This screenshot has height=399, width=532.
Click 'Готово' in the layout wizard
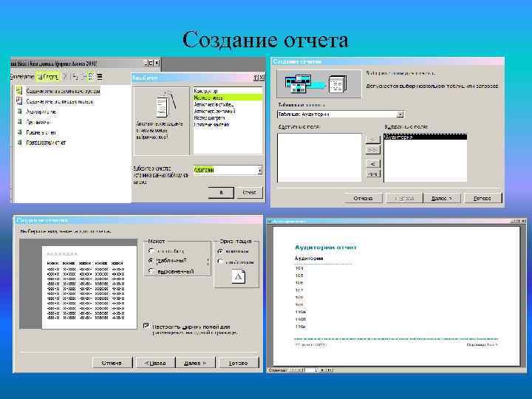(x=238, y=363)
